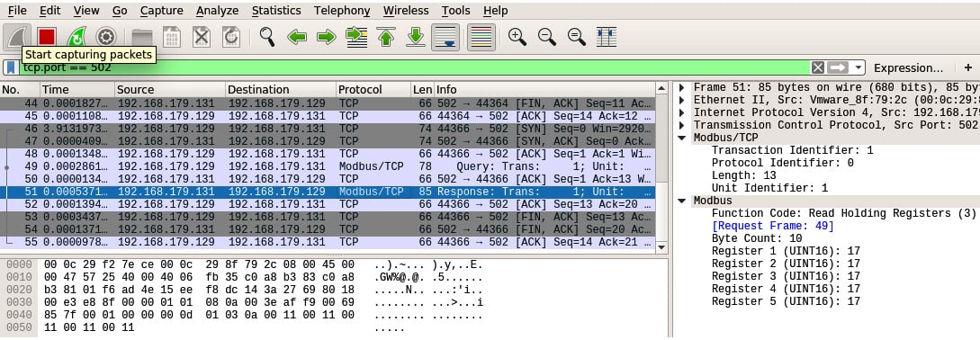Click the Start capturing packets shark fin icon
This screenshot has height=340, width=980.
tap(17, 37)
